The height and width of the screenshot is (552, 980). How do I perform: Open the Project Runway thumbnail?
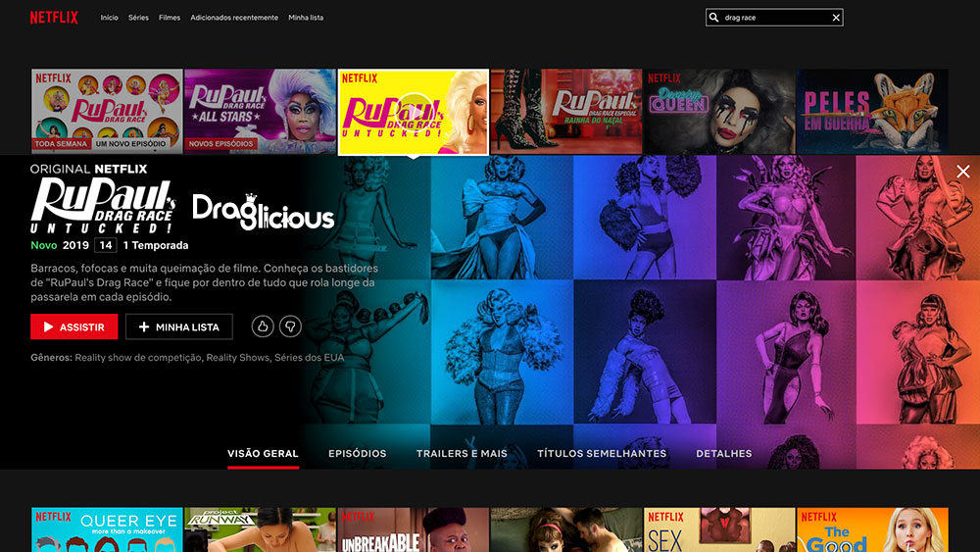pyautogui.click(x=260, y=529)
